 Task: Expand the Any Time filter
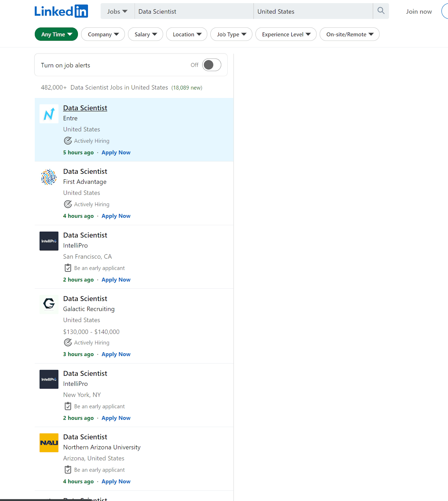[56, 34]
